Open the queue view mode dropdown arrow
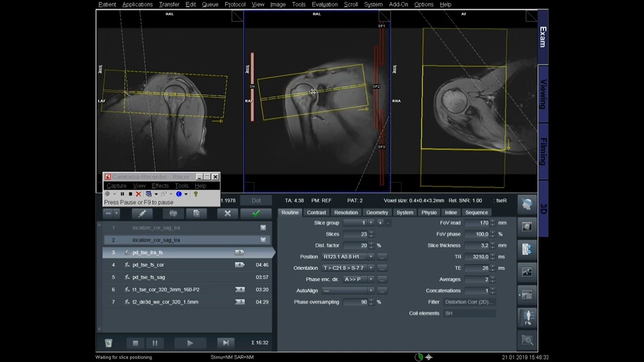The image size is (644, 362). 117,213
